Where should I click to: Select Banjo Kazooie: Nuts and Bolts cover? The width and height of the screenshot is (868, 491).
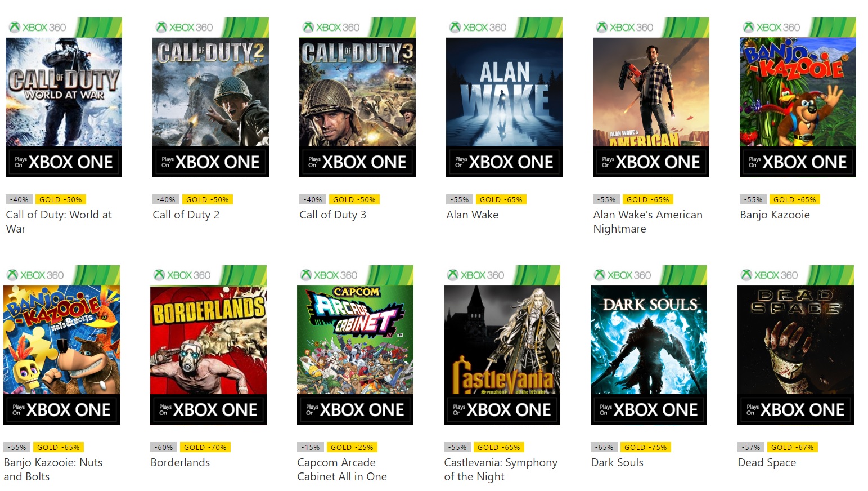click(61, 345)
